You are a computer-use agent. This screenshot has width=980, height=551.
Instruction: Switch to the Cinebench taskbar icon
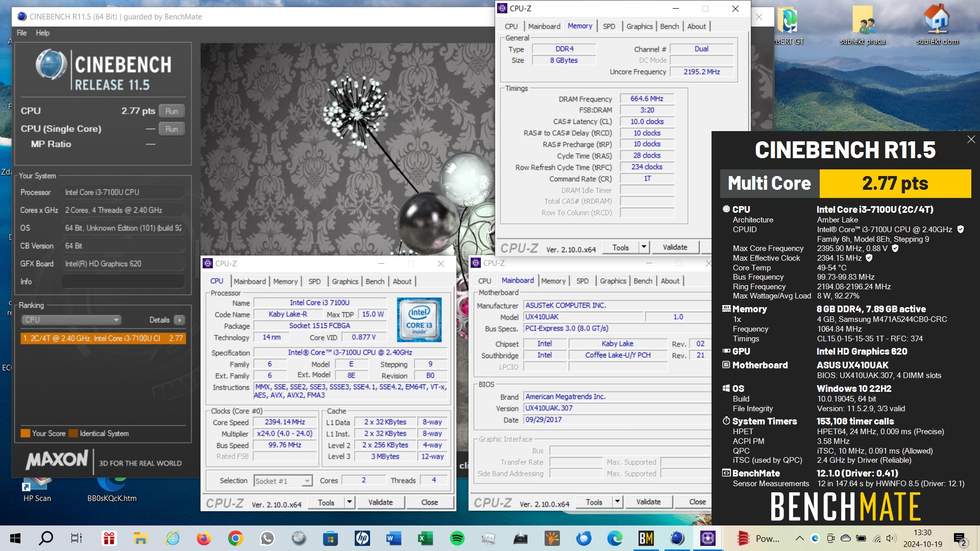click(677, 538)
